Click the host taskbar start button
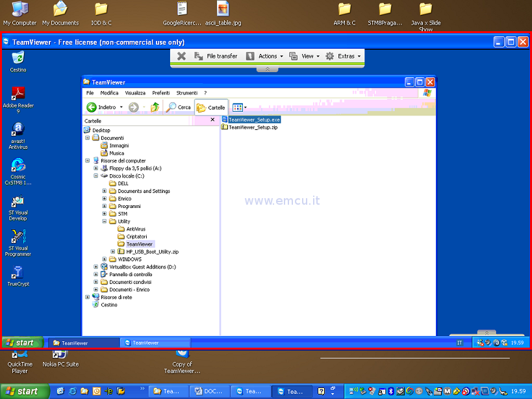 [x=25, y=392]
